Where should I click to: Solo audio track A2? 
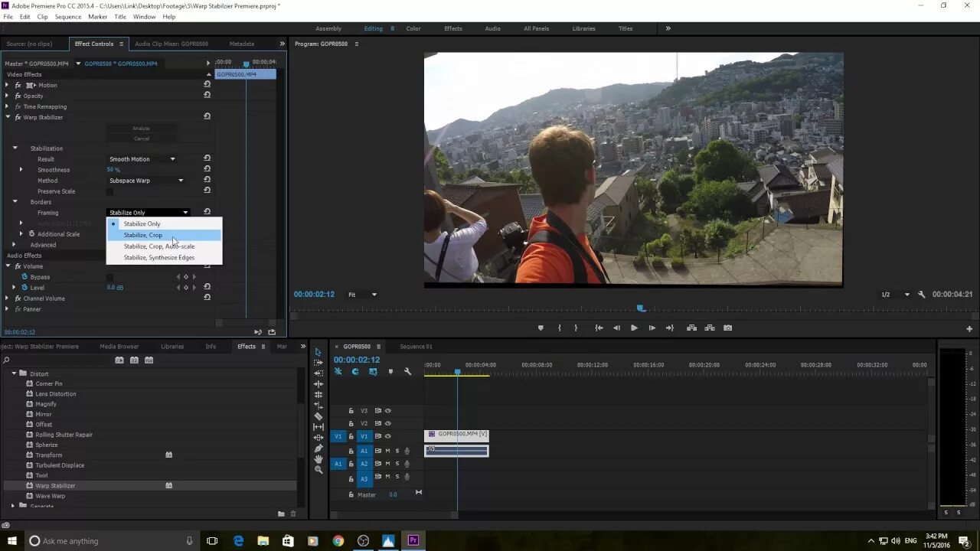[x=397, y=464]
